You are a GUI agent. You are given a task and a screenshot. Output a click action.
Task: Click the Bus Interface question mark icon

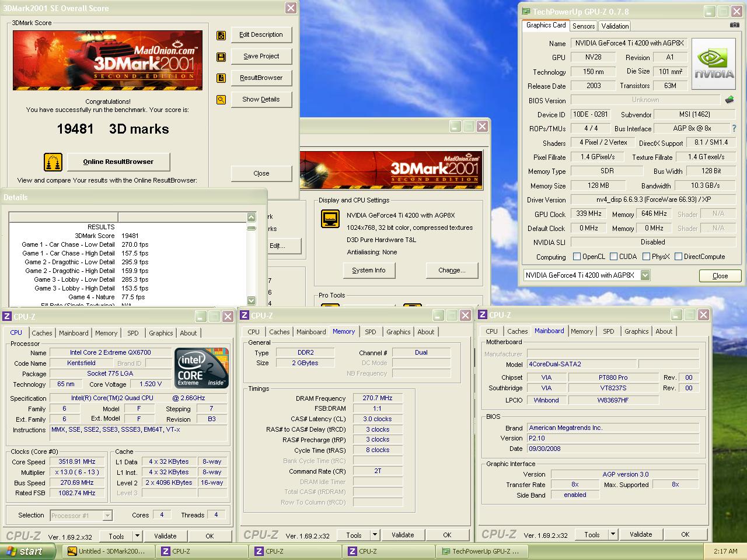734,128
